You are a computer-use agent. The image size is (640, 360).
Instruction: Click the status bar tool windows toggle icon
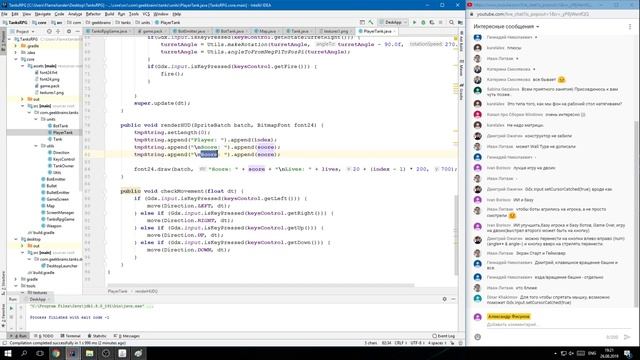4,343
